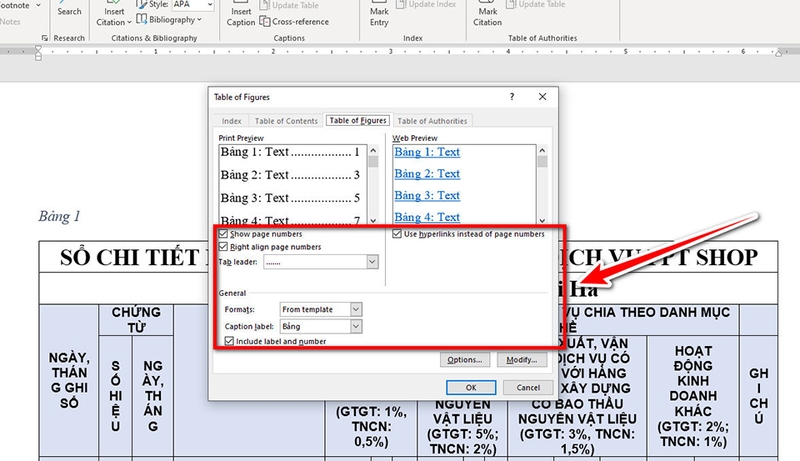Uncheck Show page numbers
800x461 pixels.
(223, 234)
